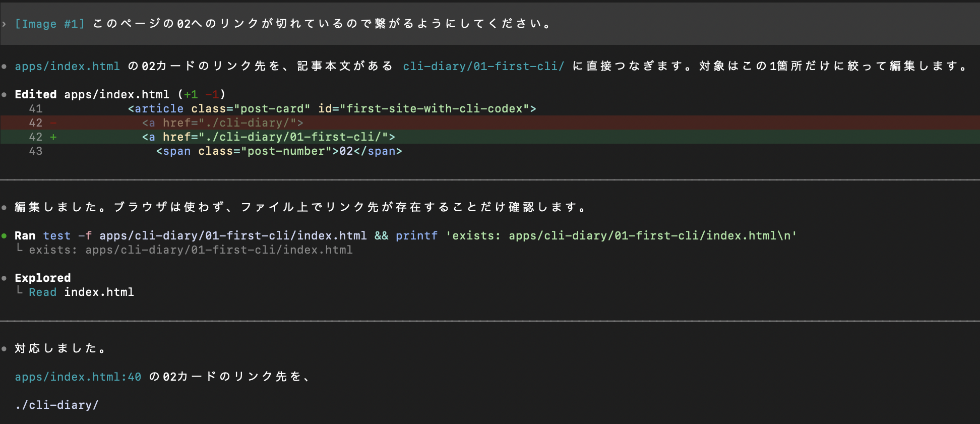Open the apps/index.html:40 file reference
The width and height of the screenshot is (980, 424).
coord(78,377)
